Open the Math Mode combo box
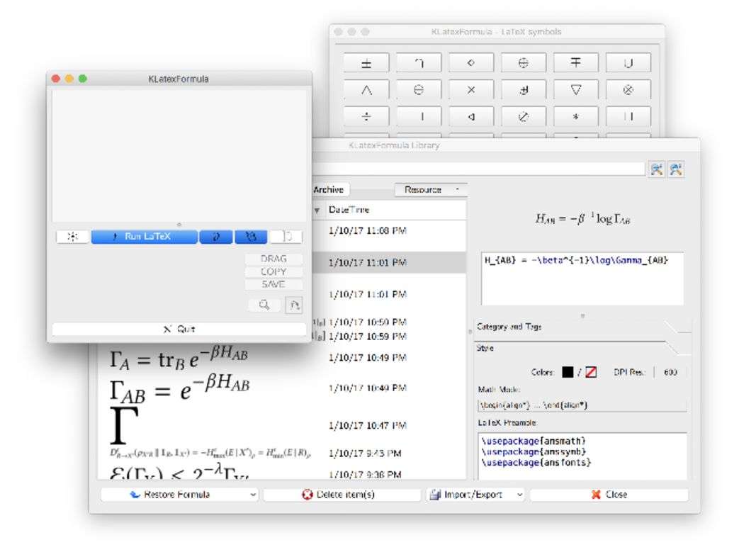The width and height of the screenshot is (756, 557). point(582,405)
